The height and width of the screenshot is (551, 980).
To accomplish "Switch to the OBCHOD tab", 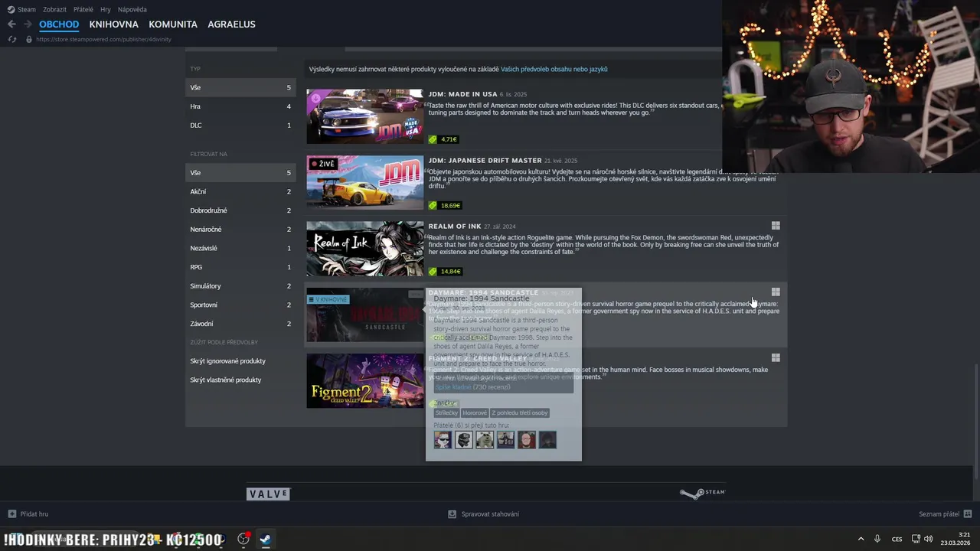I will (x=59, y=24).
